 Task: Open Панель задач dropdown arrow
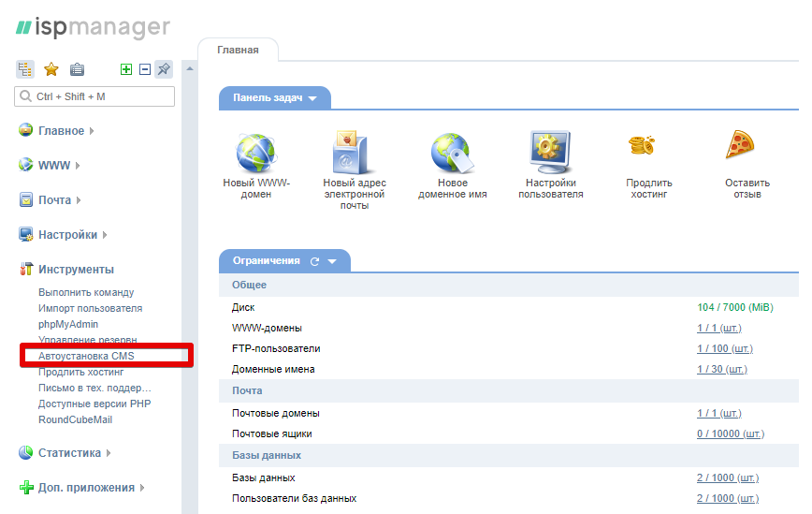[312, 98]
